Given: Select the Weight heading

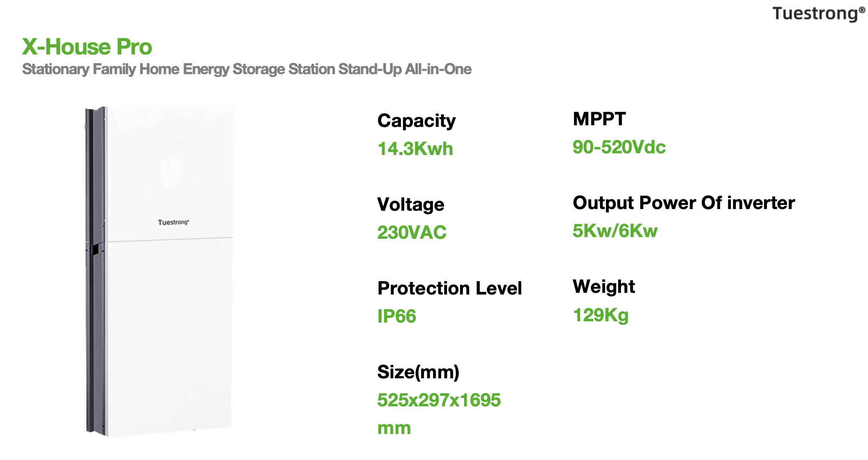Looking at the screenshot, I should tap(604, 287).
